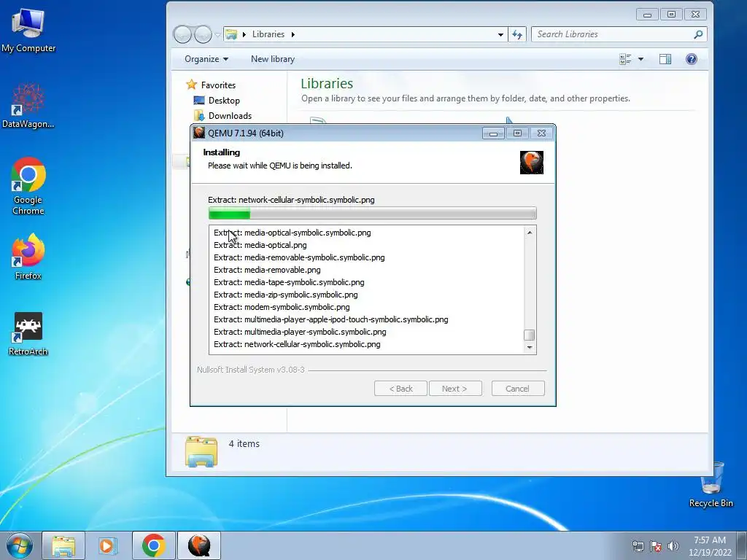The width and height of the screenshot is (747, 560).
Task: Switch to Chrome in taskbar
Action: coord(153,545)
